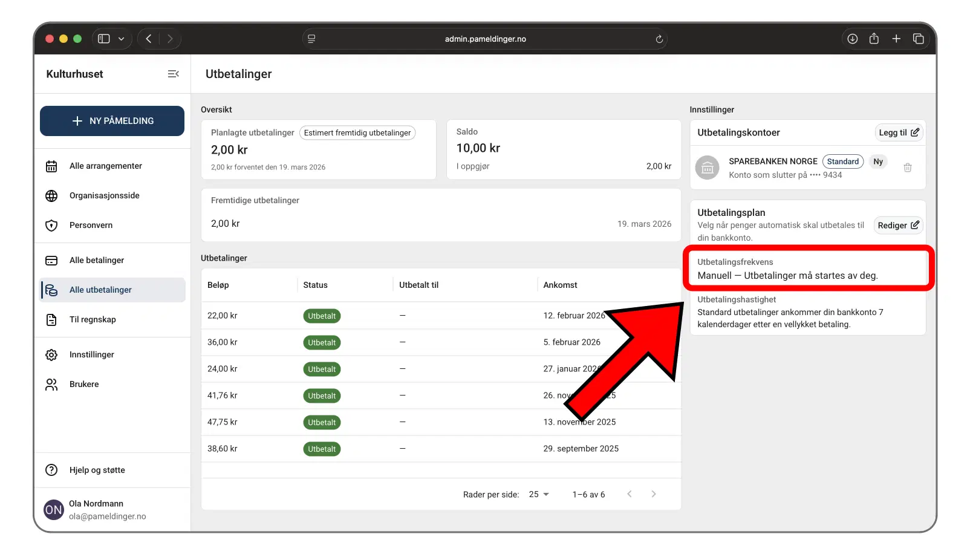Click the Safari share icon
This screenshot has height=560, width=970.
(x=874, y=39)
